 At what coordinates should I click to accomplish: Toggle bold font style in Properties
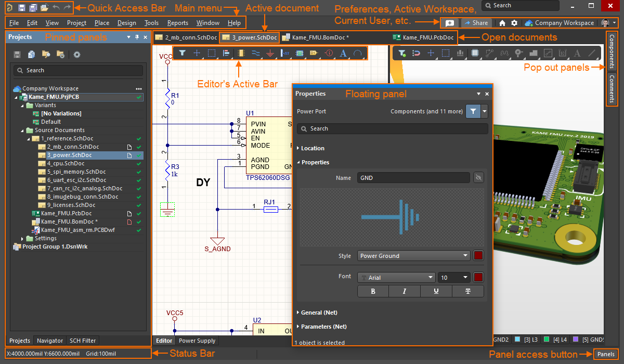pos(373,291)
